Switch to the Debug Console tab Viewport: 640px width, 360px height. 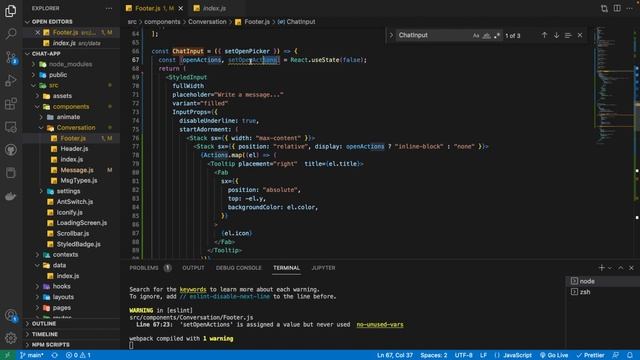coord(238,268)
